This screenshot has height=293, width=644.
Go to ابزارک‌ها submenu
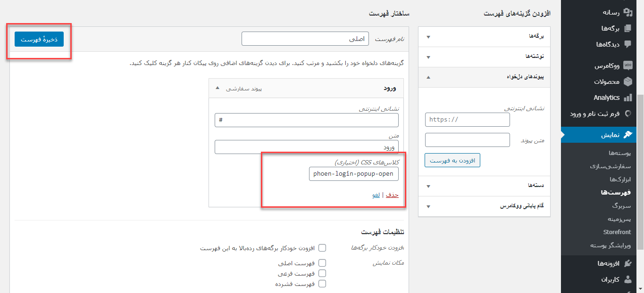620,179
